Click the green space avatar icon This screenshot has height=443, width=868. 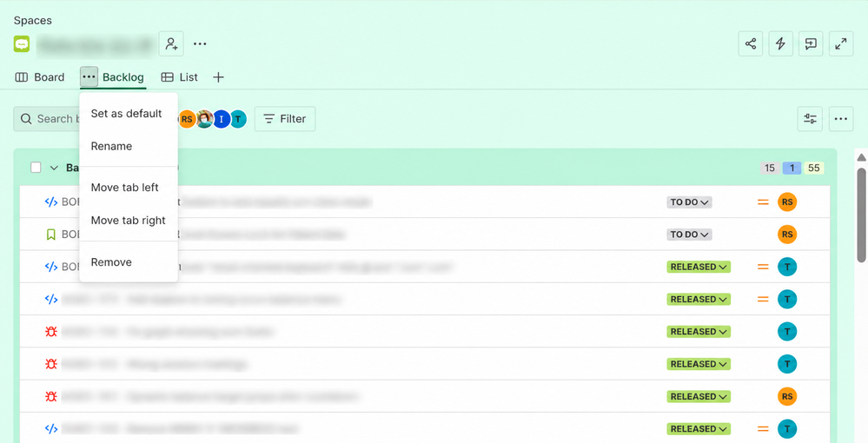click(22, 43)
